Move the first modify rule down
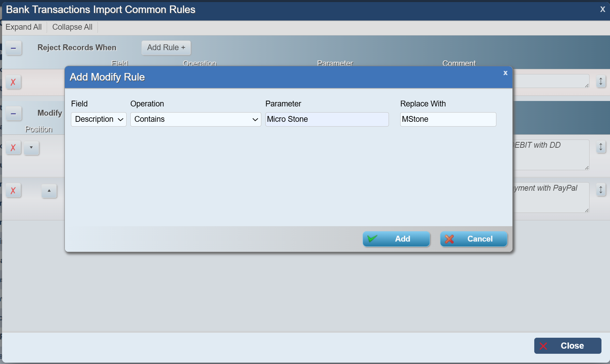Screen dimensions: 610x364 [31, 148]
